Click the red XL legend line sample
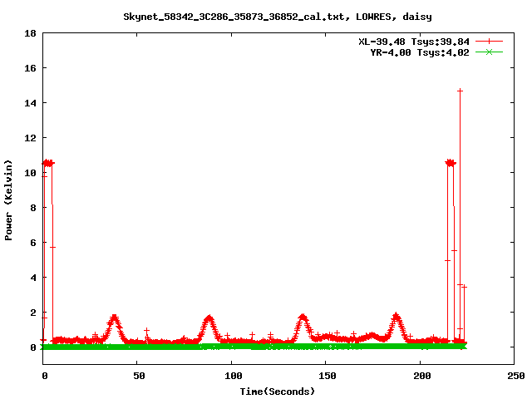The width and height of the screenshot is (532, 399). [489, 42]
